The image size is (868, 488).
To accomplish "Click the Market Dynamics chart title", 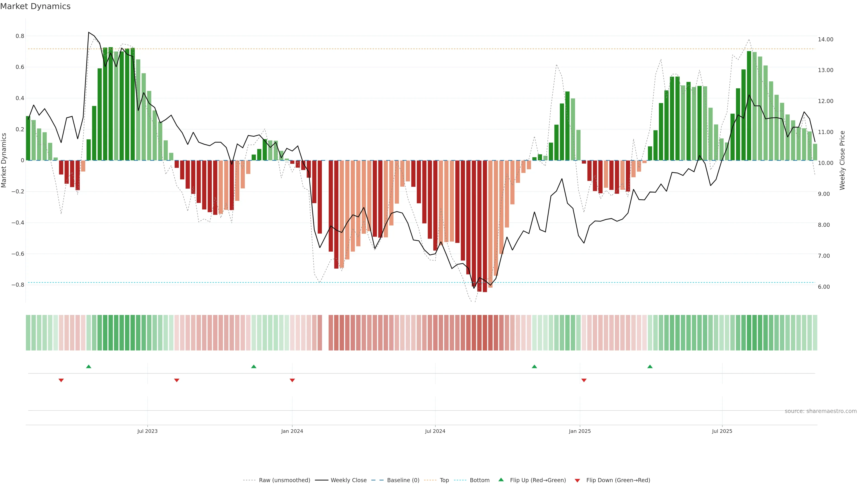I will 35,6.
